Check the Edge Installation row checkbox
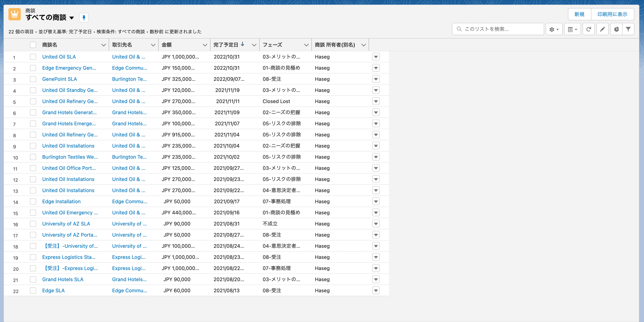 tap(33, 201)
